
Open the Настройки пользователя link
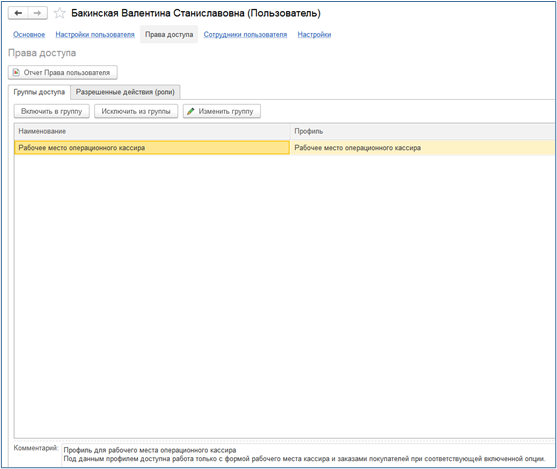click(95, 34)
